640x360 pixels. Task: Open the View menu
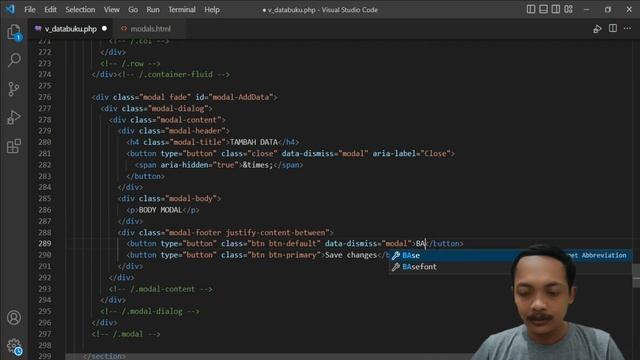111,9
